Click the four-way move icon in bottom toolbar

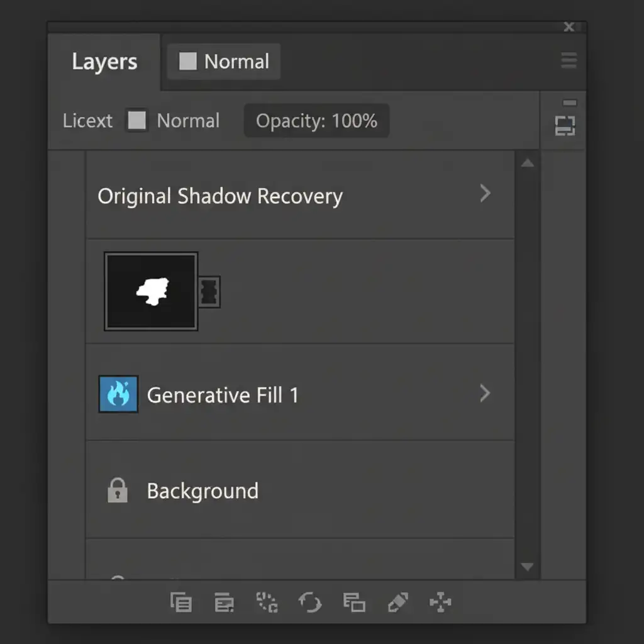(x=440, y=602)
